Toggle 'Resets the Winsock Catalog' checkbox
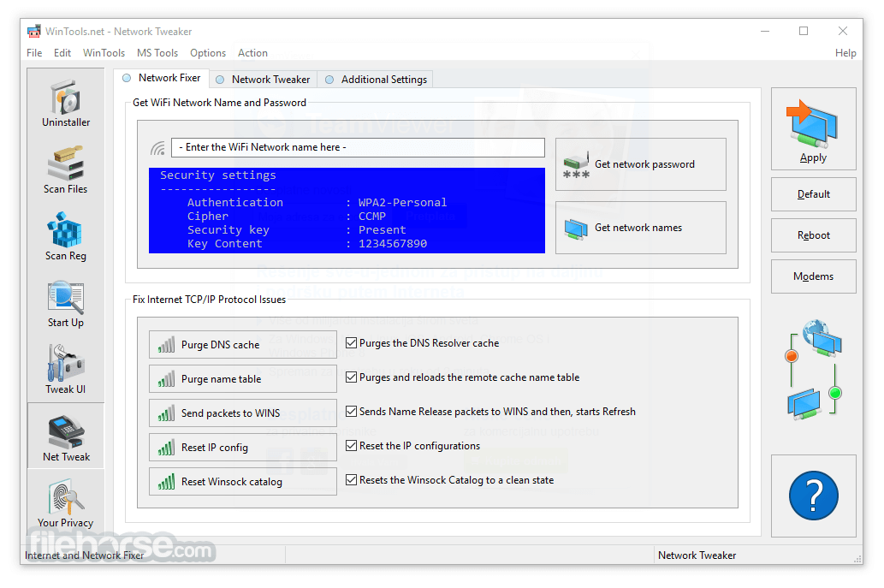 click(x=351, y=480)
